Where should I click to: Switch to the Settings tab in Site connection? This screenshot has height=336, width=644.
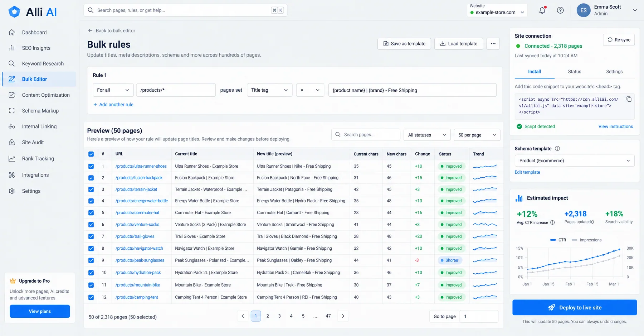(x=614, y=72)
